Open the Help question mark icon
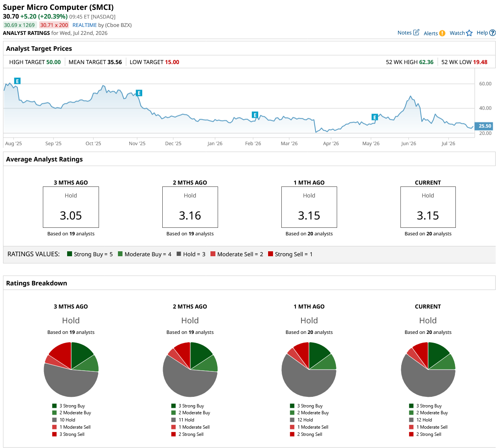Viewport: 496px width, 448px height. [x=493, y=33]
